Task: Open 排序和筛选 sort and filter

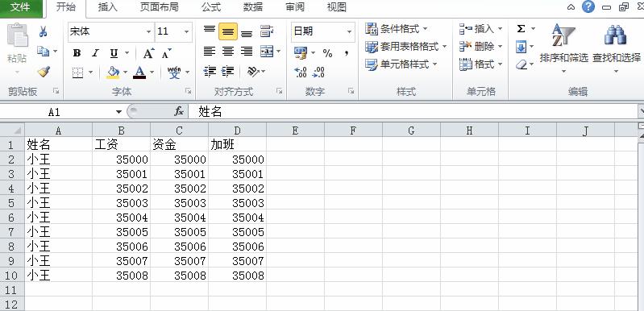Action: pos(563,48)
